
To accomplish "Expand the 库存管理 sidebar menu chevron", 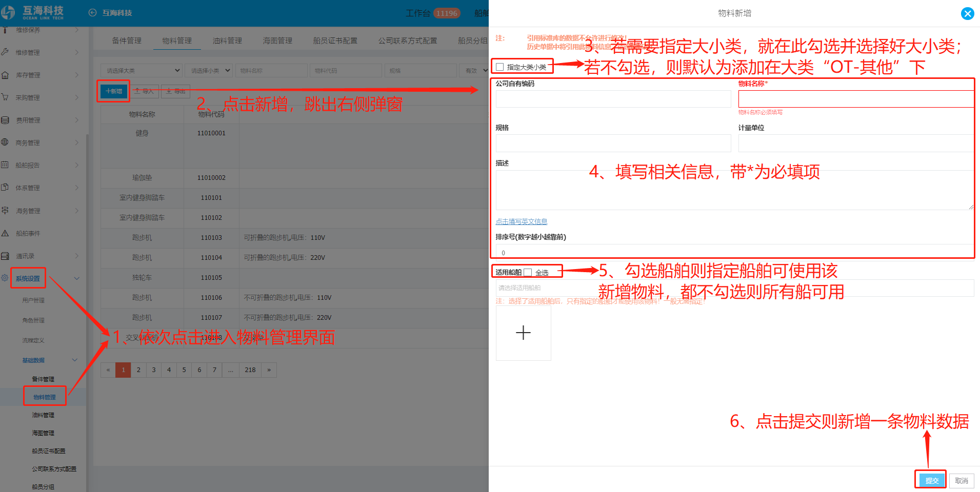I will point(77,75).
